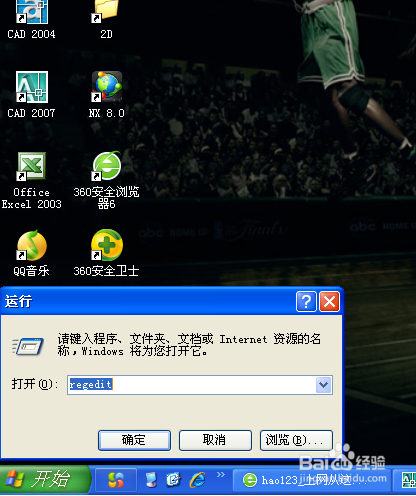
Task: Switch to the hao123 browser taskbar window
Action: 312,480
